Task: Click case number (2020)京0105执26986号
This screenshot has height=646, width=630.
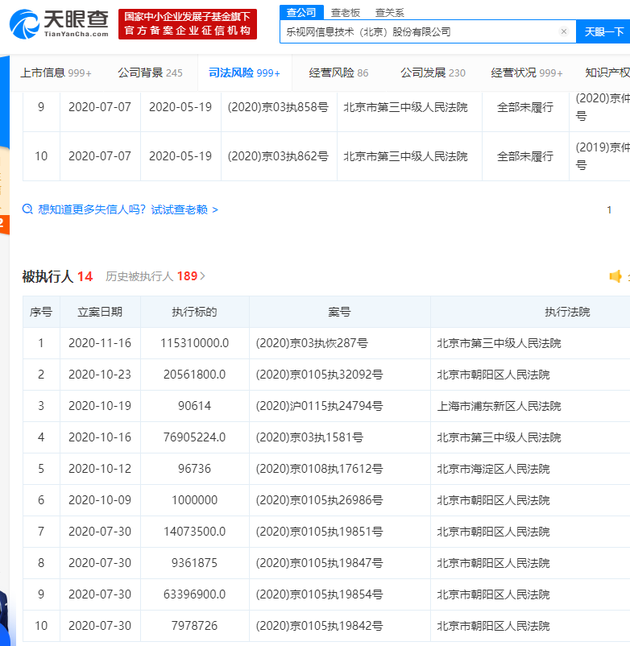Action: [319, 500]
